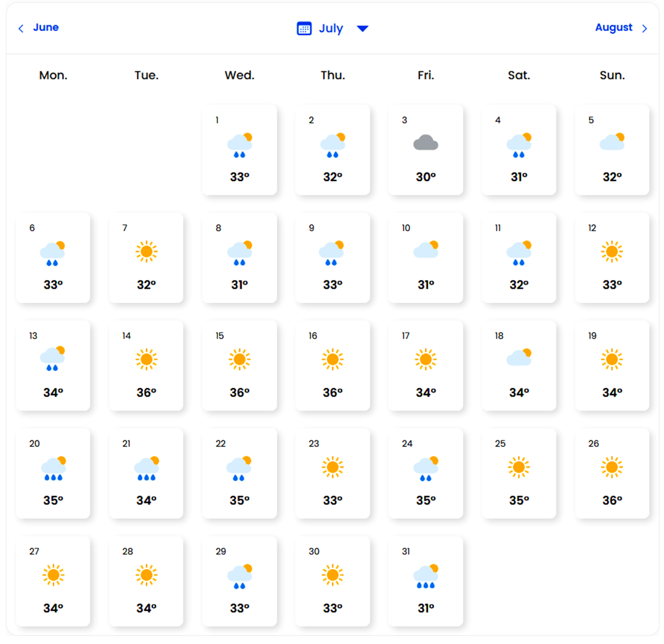Click the July month label
Image resolution: width=664 pixels, height=644 pixels.
tap(331, 28)
